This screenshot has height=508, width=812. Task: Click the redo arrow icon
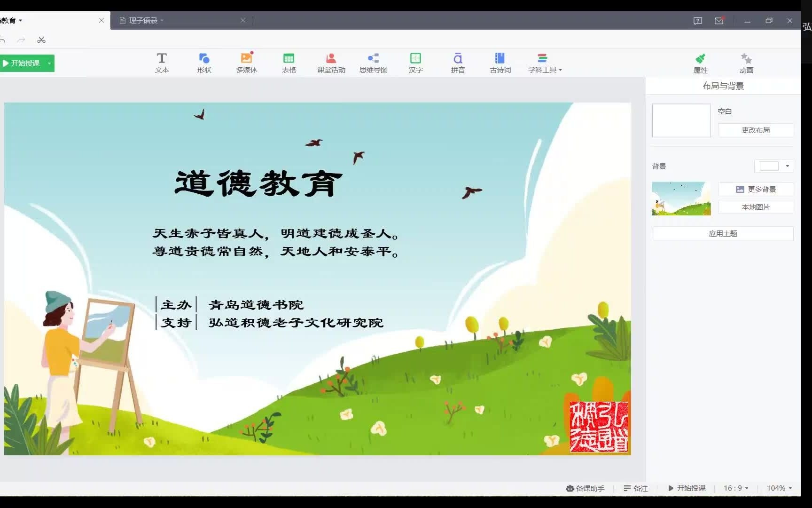(x=21, y=40)
